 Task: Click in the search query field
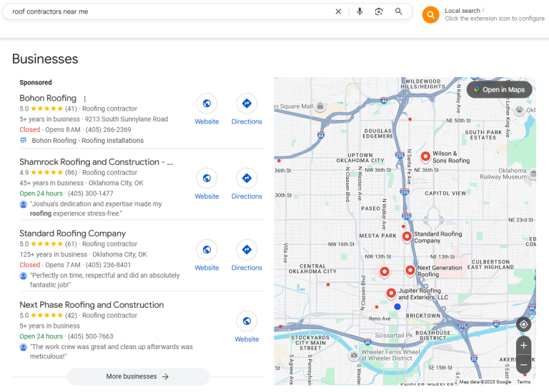(x=164, y=11)
